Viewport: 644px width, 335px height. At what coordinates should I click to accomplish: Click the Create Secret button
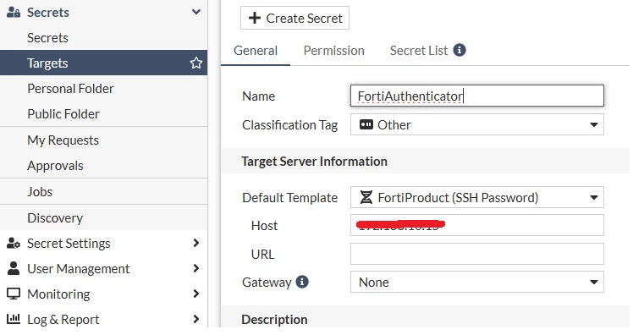click(x=294, y=18)
